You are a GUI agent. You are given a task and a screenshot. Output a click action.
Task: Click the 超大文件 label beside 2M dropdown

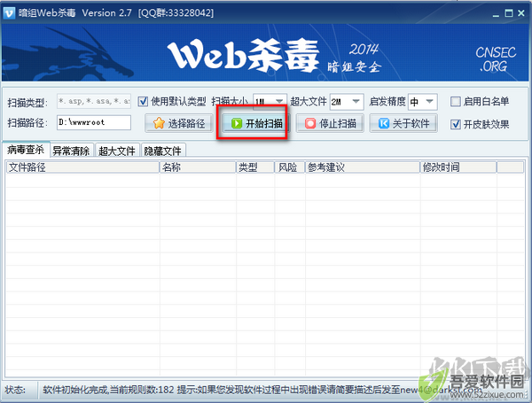click(309, 101)
